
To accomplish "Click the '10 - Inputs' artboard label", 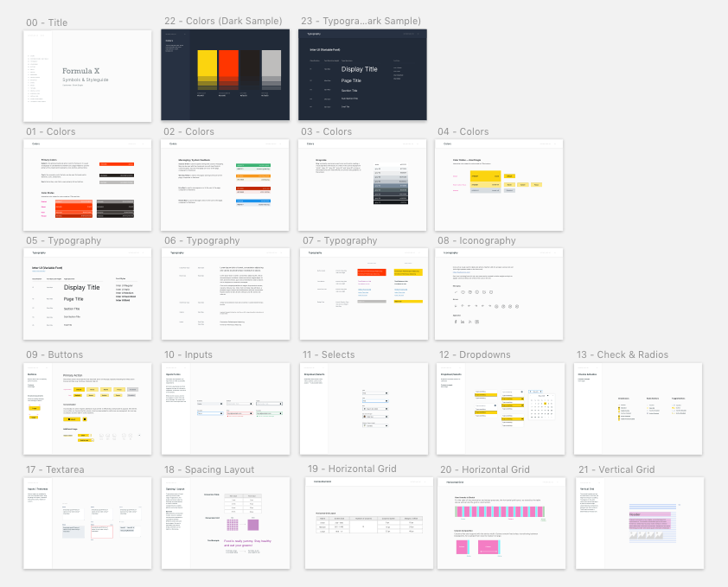I will pos(188,354).
